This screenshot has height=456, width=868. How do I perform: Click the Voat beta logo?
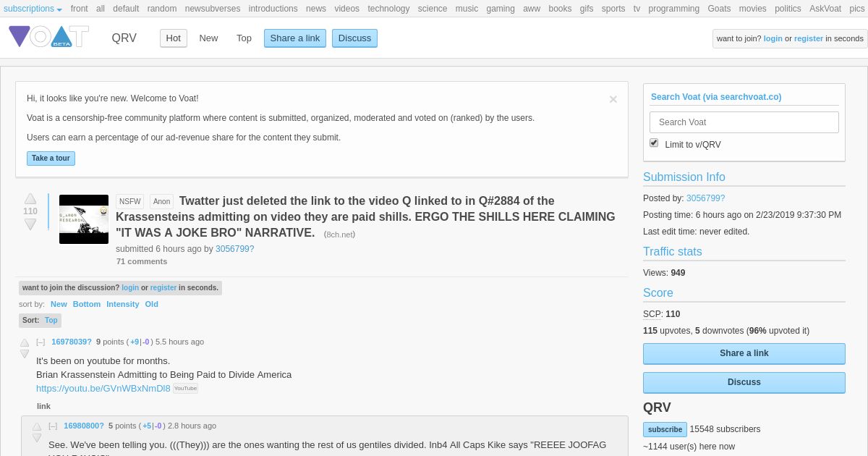tap(48, 37)
